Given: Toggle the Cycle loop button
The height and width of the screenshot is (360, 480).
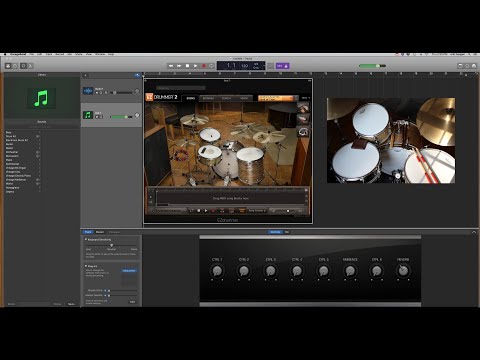Looking at the screenshot, I should (x=211, y=66).
